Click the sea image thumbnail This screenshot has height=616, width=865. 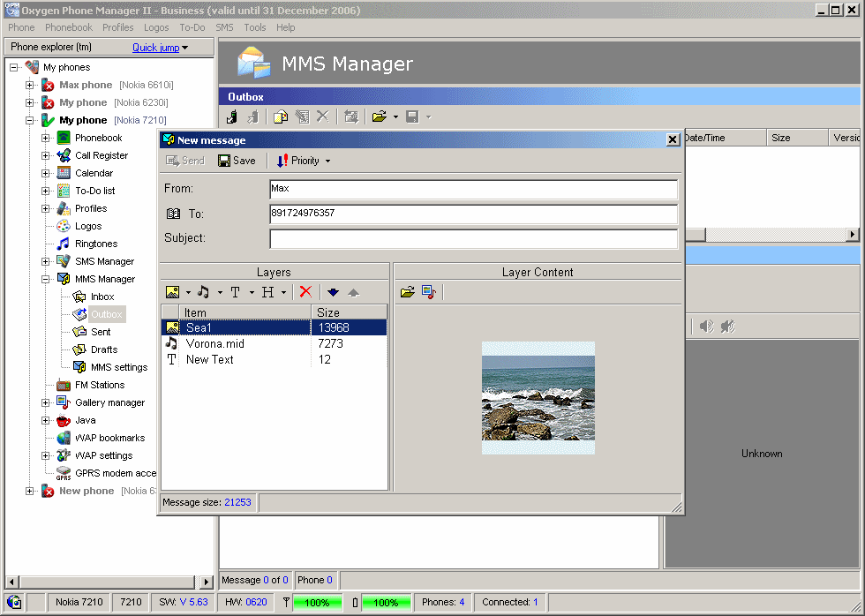(x=538, y=398)
